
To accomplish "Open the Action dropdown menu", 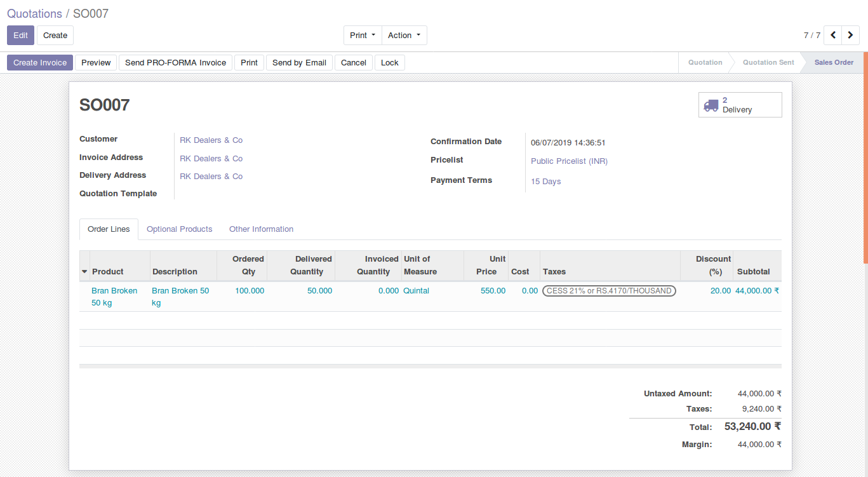I will 404,36.
